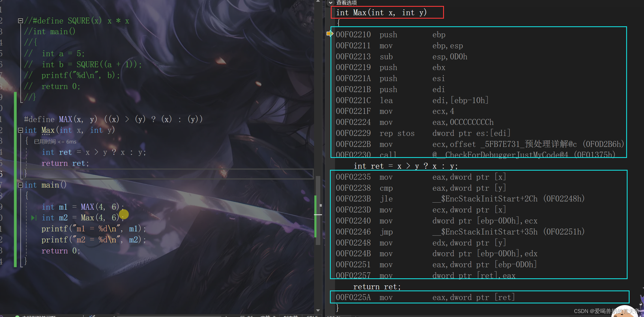Select disassembly row 00F02246 jmp

460,232
